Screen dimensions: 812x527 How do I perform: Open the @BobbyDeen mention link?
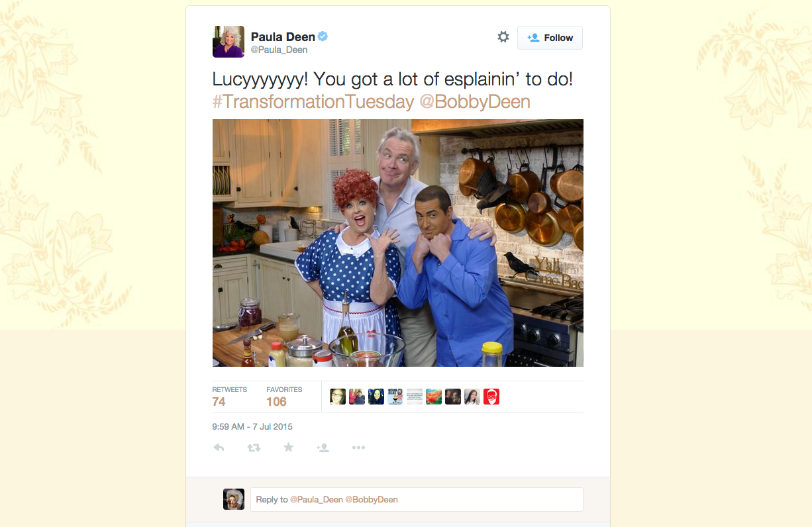(x=475, y=102)
